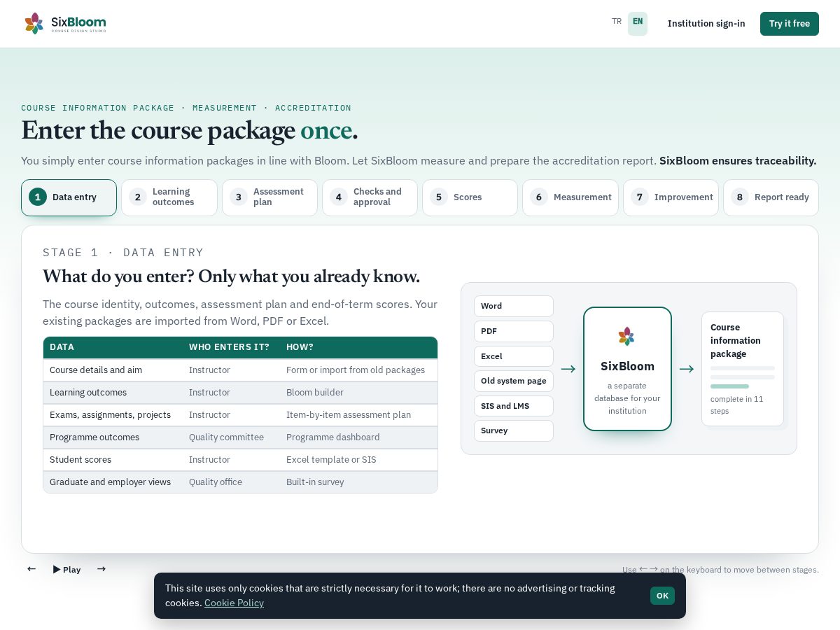The width and height of the screenshot is (840, 630).
Task: Click the Survey source chip
Action: pyautogui.click(x=514, y=430)
